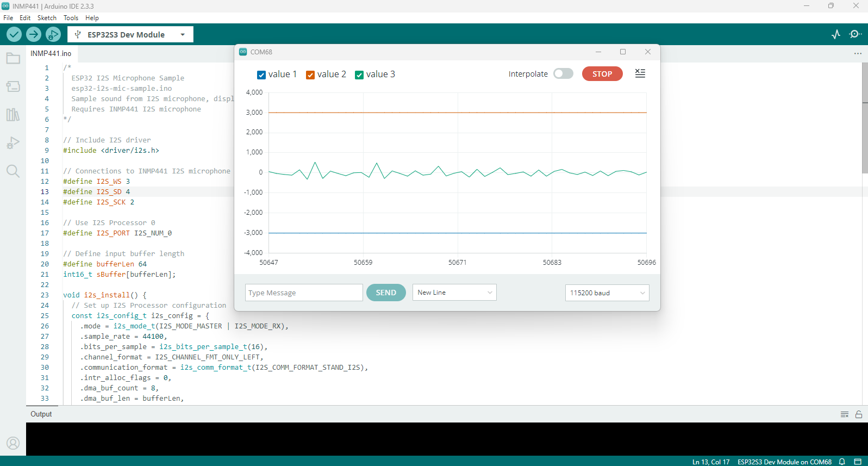Toggle the Output panel lock icon
Viewport: 868px width, 466px height.
pos(859,414)
